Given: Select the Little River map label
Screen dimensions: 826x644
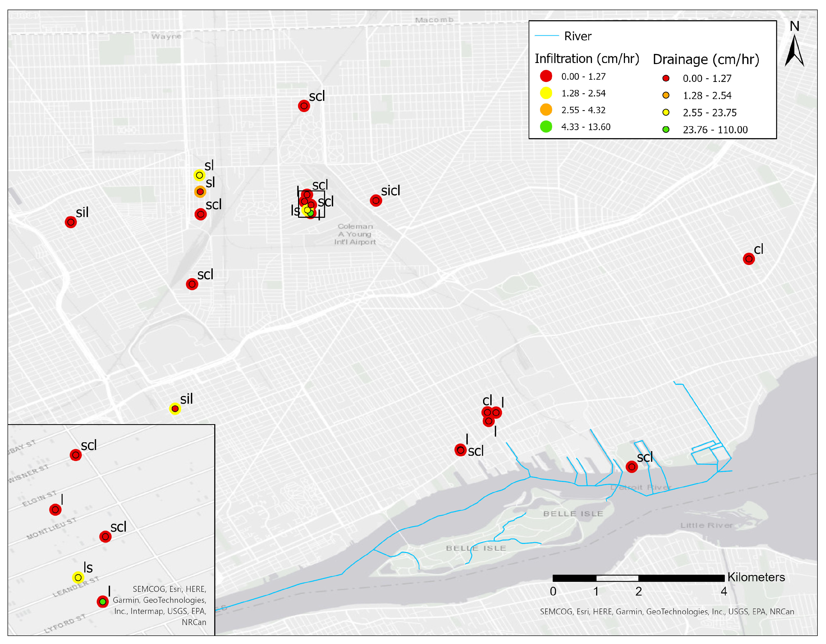Looking at the screenshot, I should 706,525.
